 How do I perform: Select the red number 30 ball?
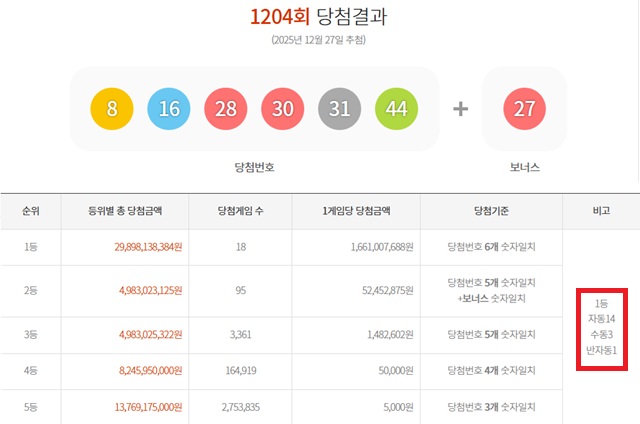coord(283,109)
